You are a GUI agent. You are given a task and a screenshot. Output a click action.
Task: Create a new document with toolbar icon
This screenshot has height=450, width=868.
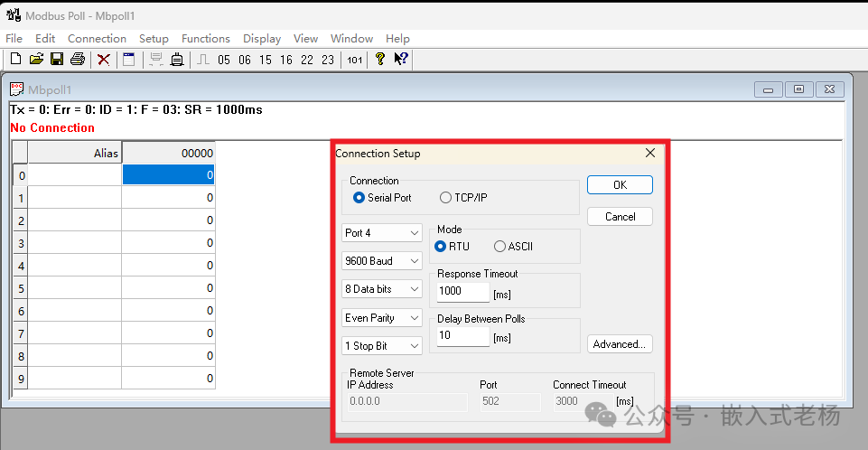15,59
